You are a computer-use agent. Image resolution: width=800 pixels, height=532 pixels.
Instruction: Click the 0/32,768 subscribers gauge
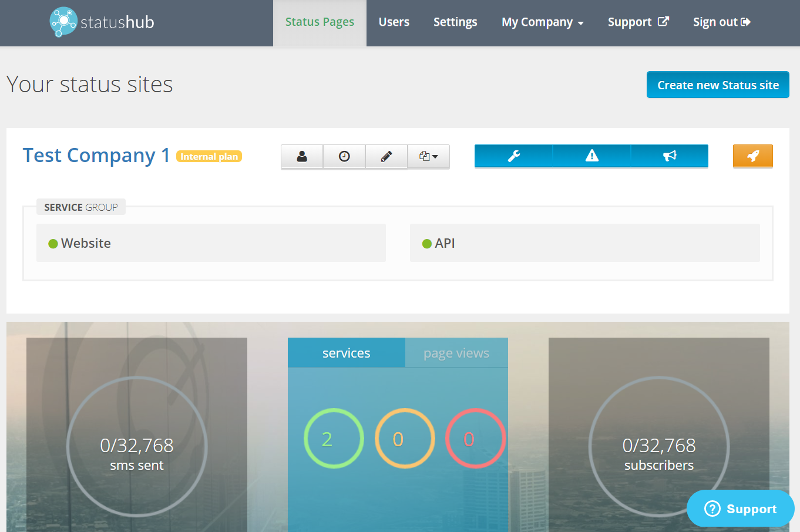(x=659, y=447)
